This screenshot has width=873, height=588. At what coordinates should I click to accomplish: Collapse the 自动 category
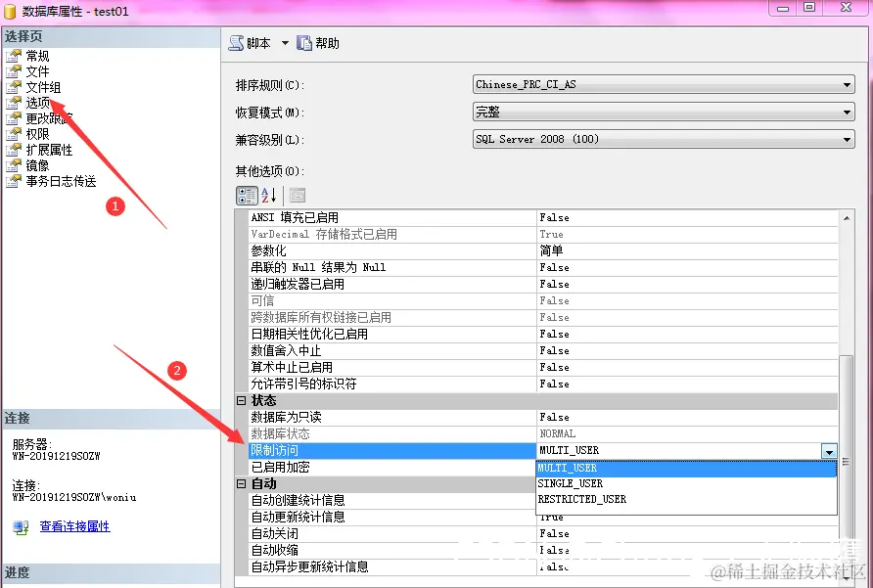coord(241,483)
